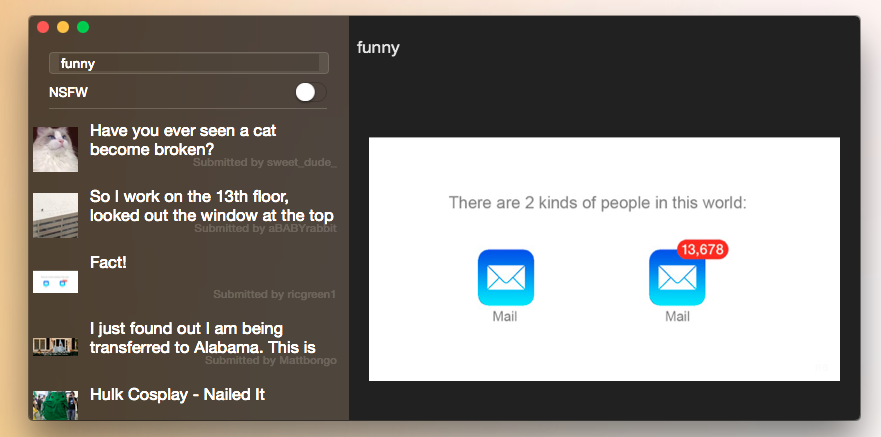The image size is (881, 437).
Task: Click the NSFW label
Action: [x=69, y=93]
